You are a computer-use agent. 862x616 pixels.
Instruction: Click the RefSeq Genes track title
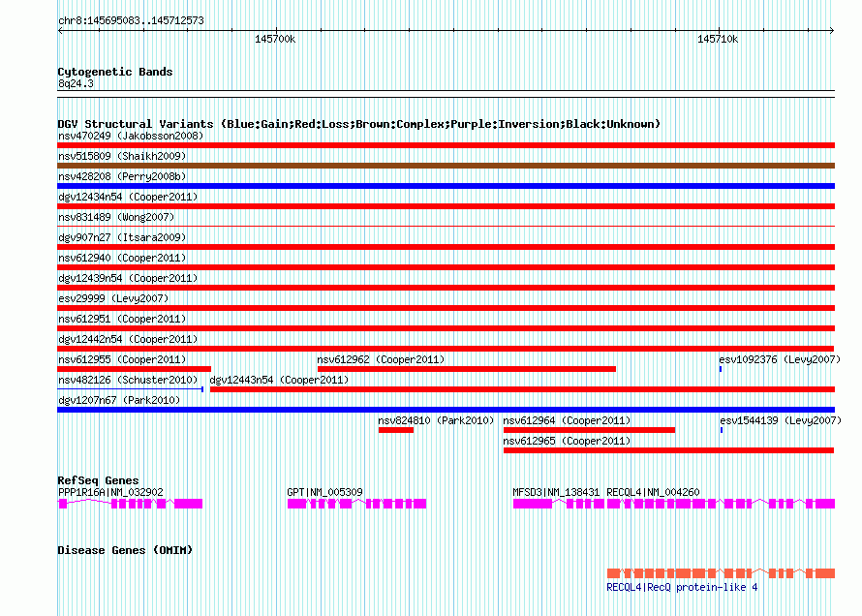pyautogui.click(x=98, y=480)
